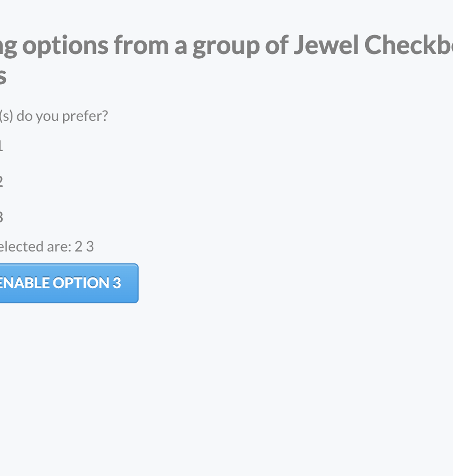Screen dimensions: 453x476
Task: Click the 'selected are: 2 3' result text
Action: coord(46,246)
